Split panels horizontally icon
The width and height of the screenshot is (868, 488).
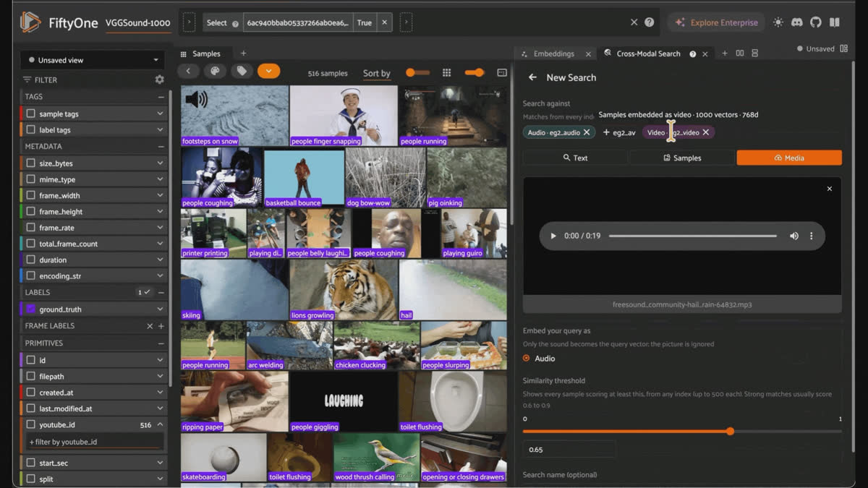click(740, 53)
